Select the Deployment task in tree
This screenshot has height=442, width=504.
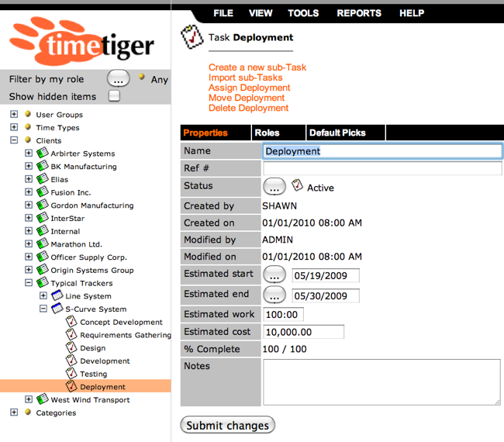(x=102, y=387)
